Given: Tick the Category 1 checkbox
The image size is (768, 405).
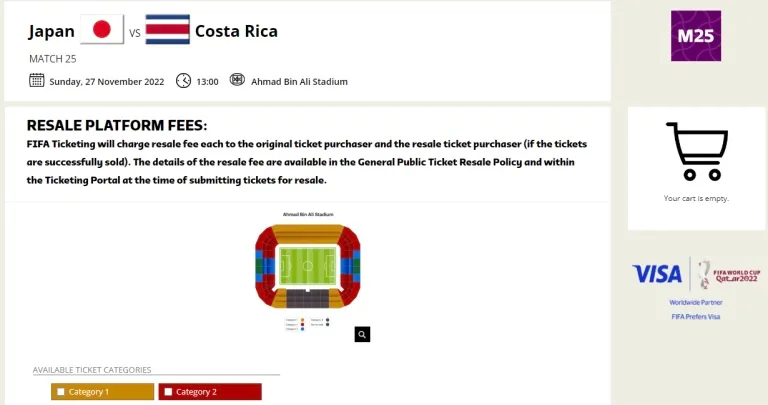Looking at the screenshot, I should (61, 392).
